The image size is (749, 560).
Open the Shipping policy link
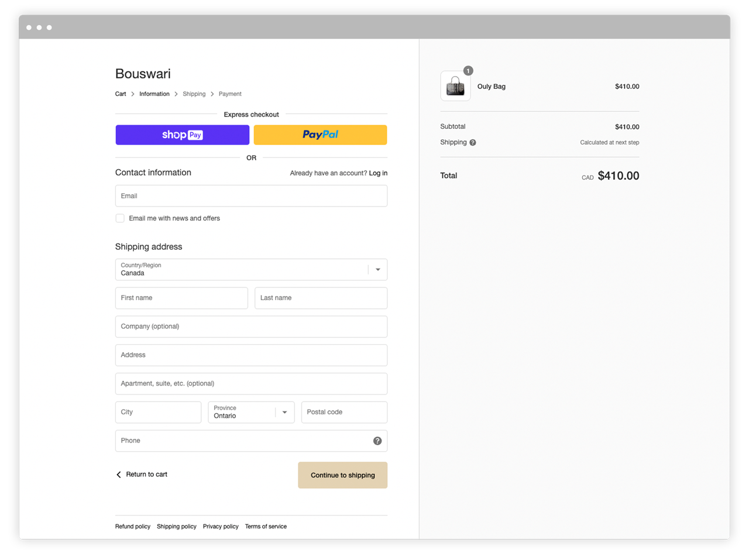tap(177, 527)
